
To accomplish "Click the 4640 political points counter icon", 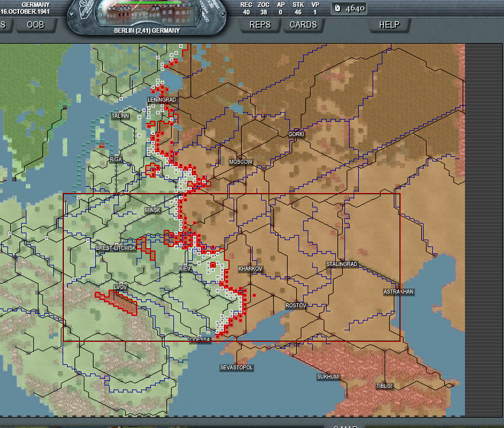I will 338,8.
